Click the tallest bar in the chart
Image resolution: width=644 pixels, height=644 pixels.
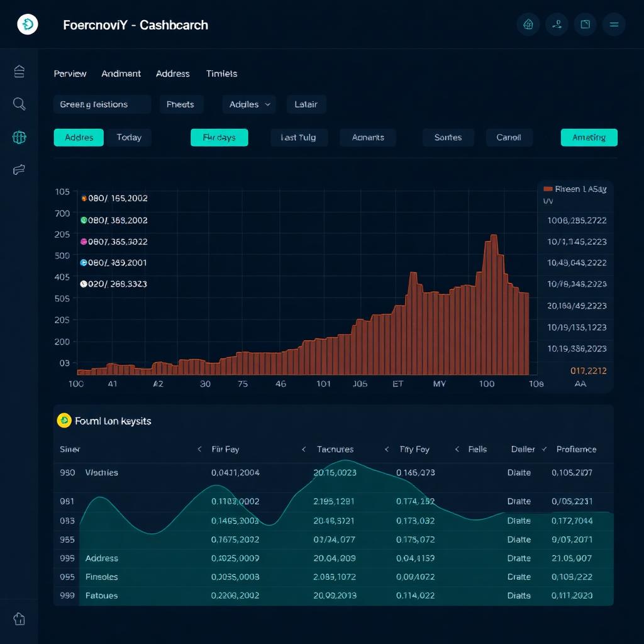(x=494, y=305)
